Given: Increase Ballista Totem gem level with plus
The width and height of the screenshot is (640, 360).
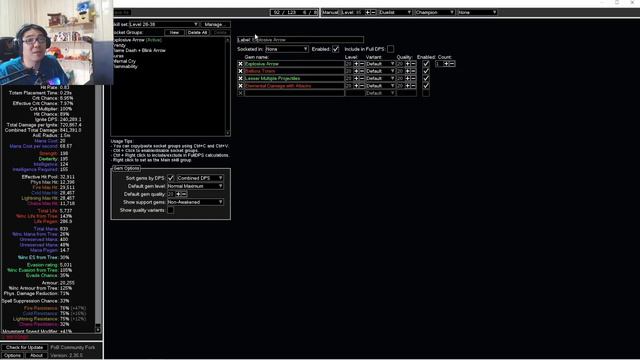Looking at the screenshot, I should tap(356, 71).
